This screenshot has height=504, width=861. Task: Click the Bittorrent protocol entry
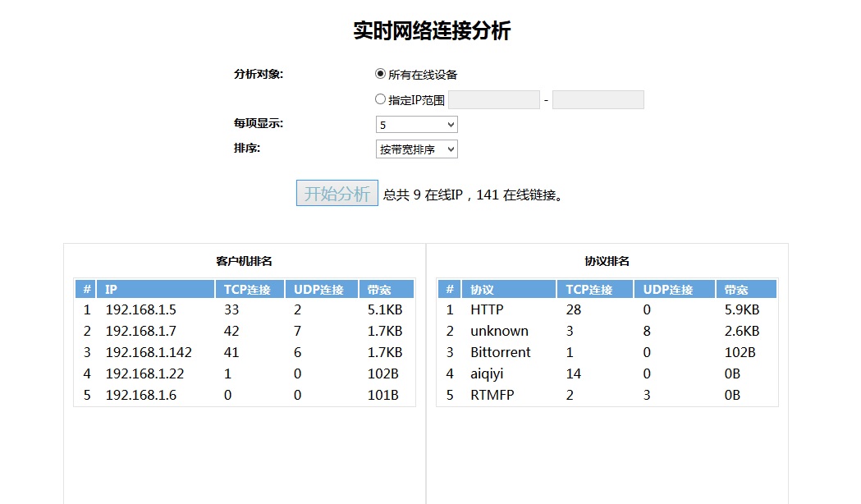[x=500, y=353]
